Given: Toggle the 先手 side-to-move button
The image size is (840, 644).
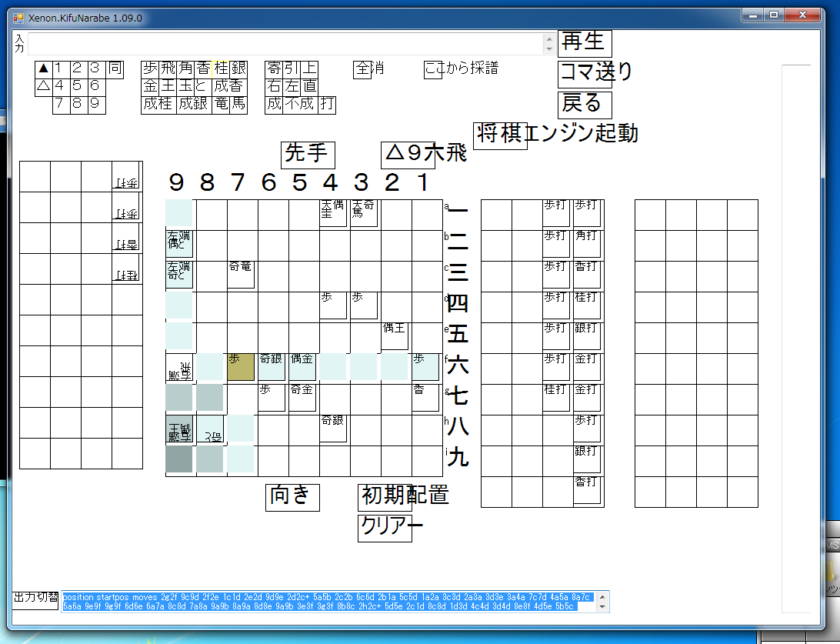Looking at the screenshot, I should (308, 155).
